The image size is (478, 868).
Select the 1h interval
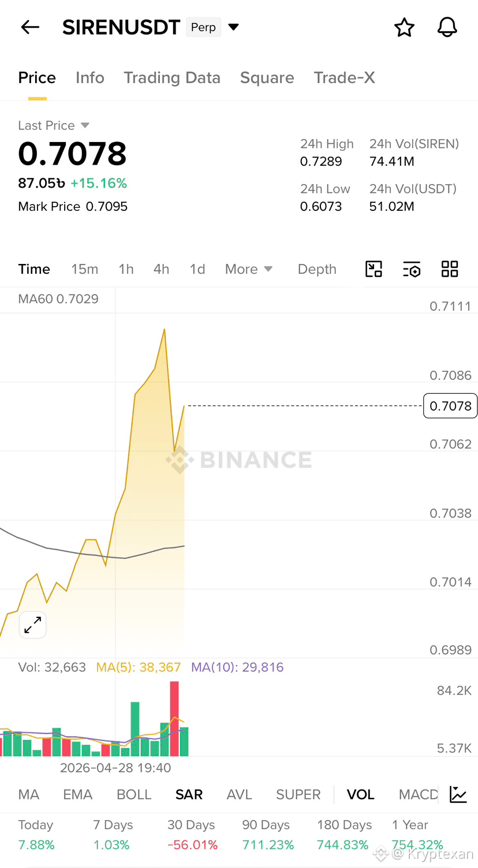click(126, 269)
